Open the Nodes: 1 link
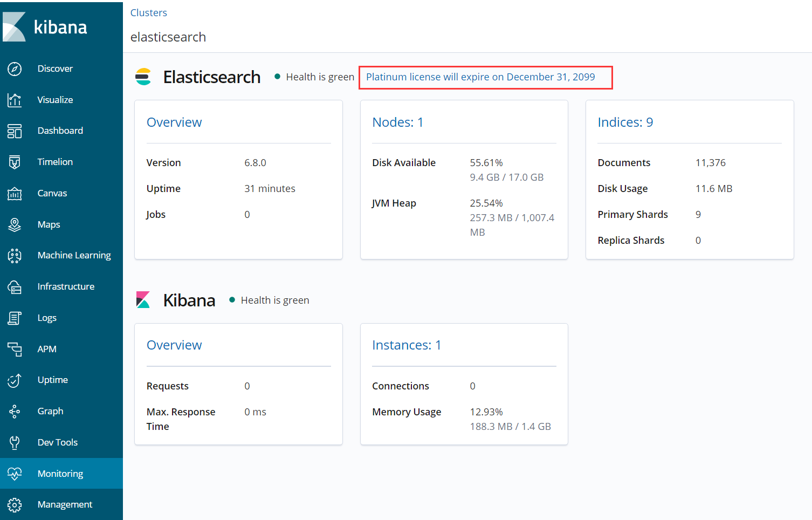This screenshot has height=520, width=812. point(398,122)
